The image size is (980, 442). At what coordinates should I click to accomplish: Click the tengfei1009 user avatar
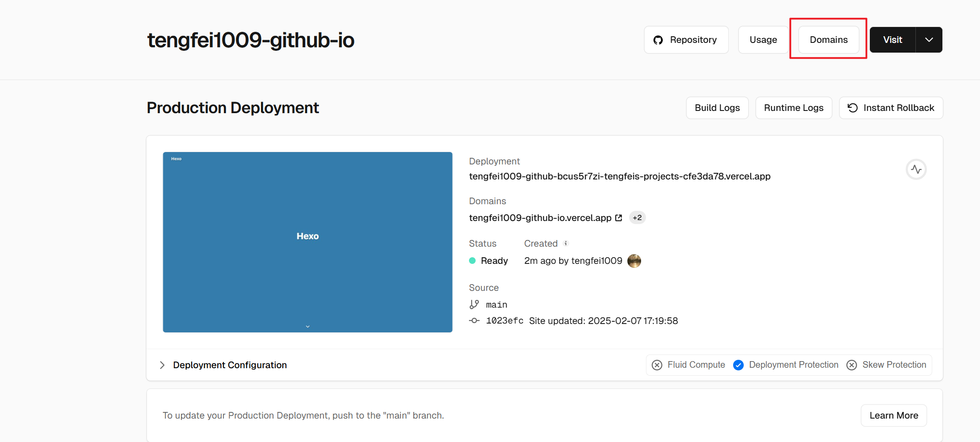[634, 261]
